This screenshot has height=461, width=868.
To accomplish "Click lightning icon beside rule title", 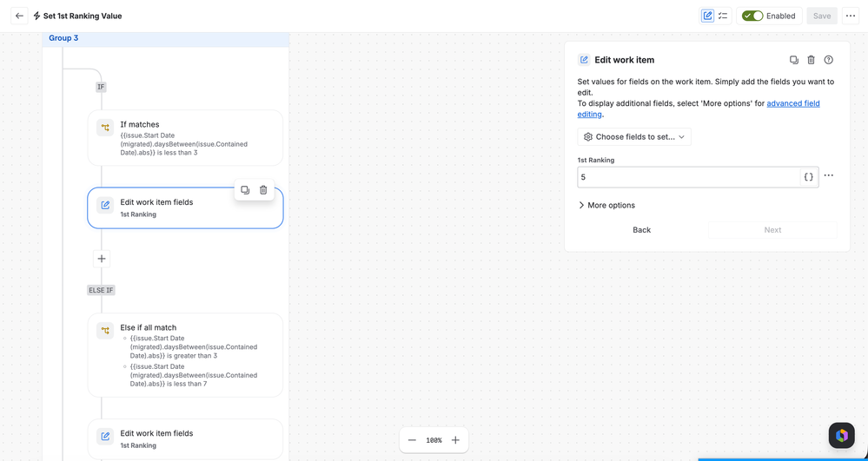I will coord(37,16).
